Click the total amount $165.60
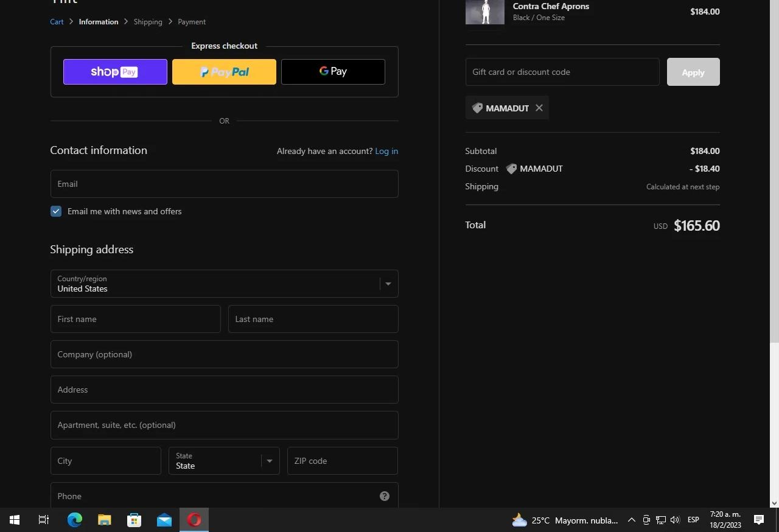This screenshot has width=779, height=532. tap(697, 226)
